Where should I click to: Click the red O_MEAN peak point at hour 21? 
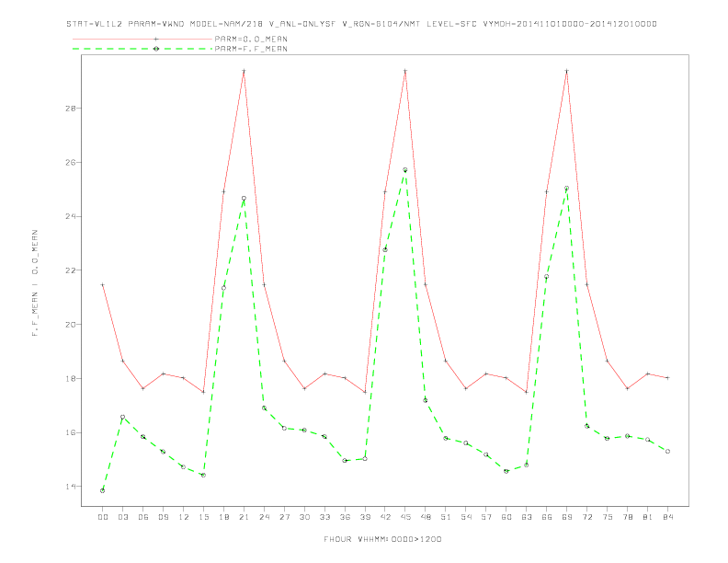coord(244,71)
